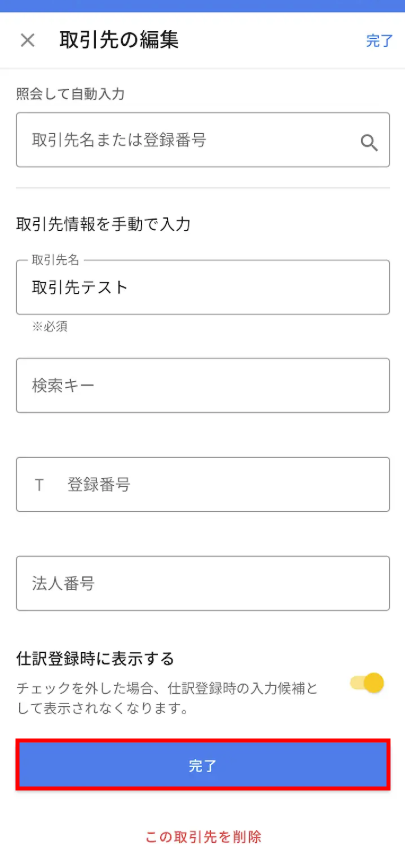
Task: Tap the blue 完了 button at bottom
Action: tap(202, 765)
